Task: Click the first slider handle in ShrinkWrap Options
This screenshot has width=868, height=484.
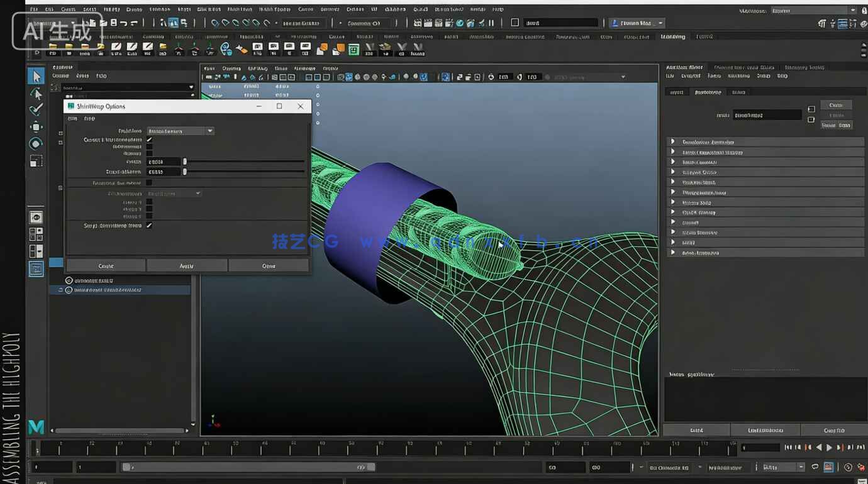Action: pyautogui.click(x=185, y=162)
